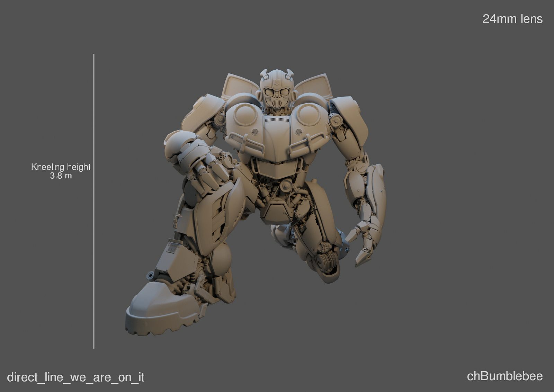Select the hood grille vent on the chest center
554x392 pixels.
277,120
